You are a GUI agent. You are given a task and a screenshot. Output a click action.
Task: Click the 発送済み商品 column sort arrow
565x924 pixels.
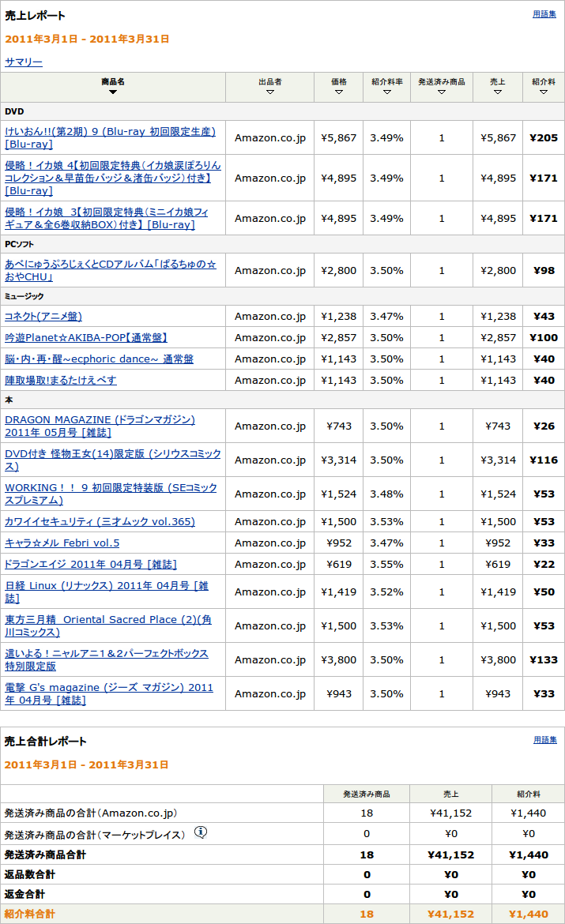[442, 92]
